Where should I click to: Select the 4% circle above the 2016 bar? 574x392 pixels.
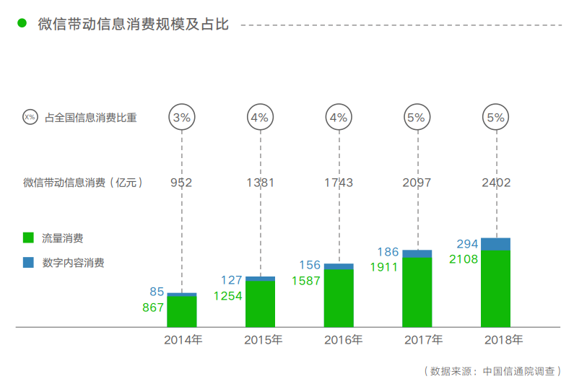pyautogui.click(x=339, y=118)
